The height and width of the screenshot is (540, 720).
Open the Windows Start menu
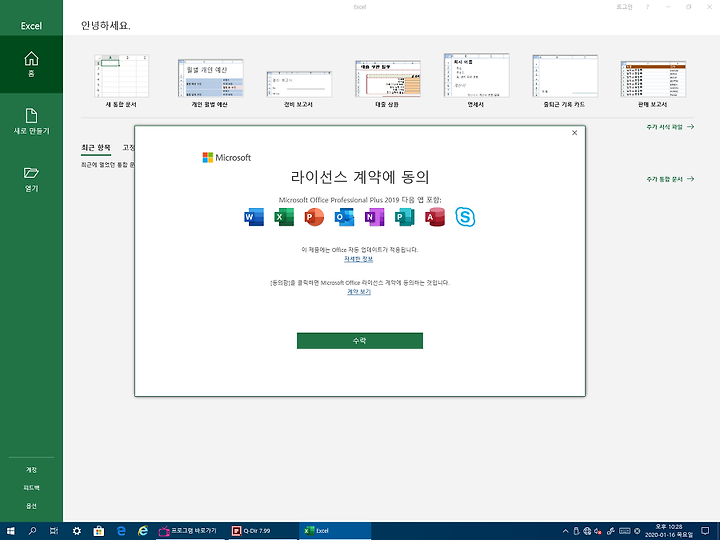[11, 531]
